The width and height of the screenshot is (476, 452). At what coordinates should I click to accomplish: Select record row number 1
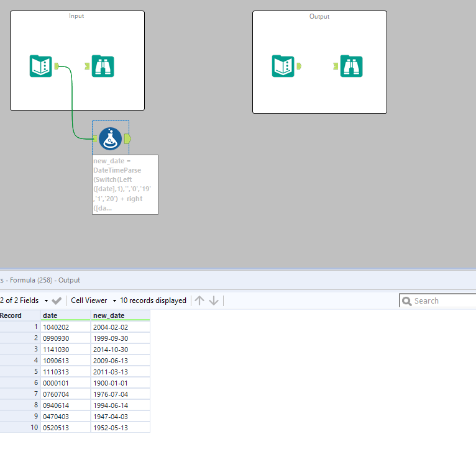coord(20,327)
